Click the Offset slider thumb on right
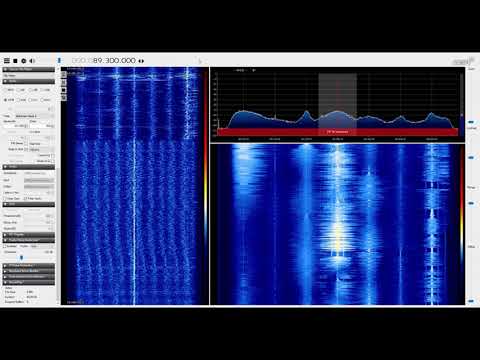The height and width of the screenshot is (360, 480). click(x=471, y=301)
